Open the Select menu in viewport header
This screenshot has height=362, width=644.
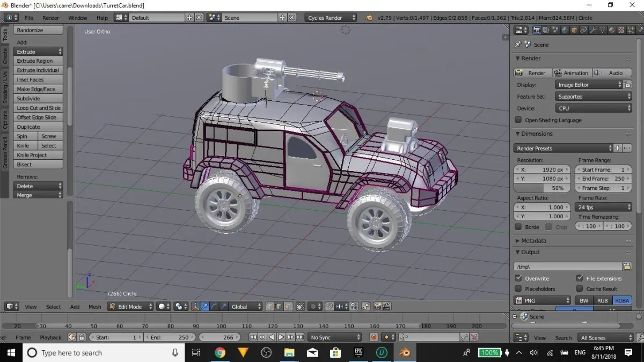click(53, 307)
